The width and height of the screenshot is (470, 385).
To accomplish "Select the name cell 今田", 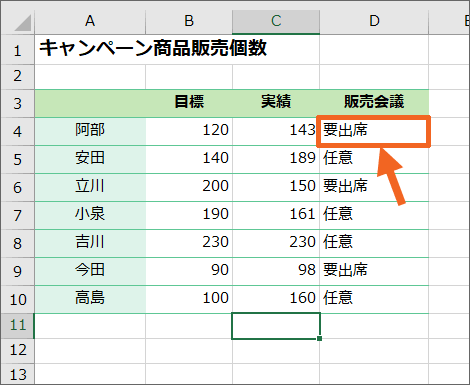I will point(90,271).
